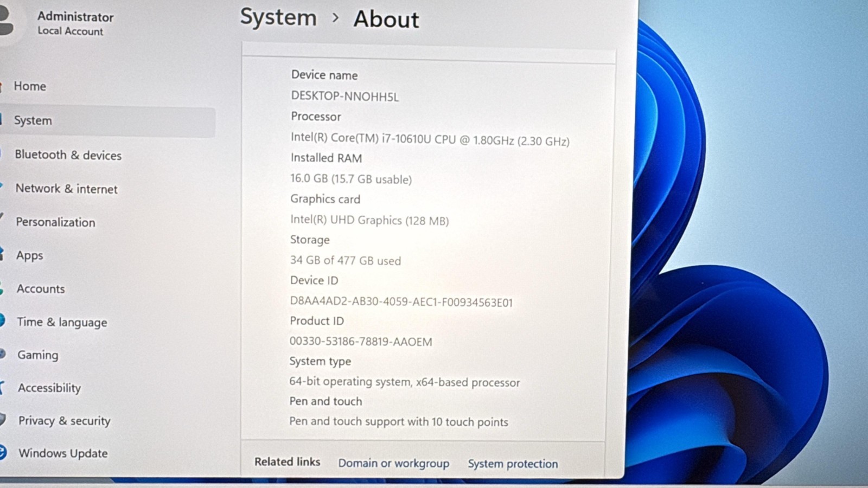This screenshot has width=868, height=488.
Task: Click the Storage label
Action: (310, 240)
